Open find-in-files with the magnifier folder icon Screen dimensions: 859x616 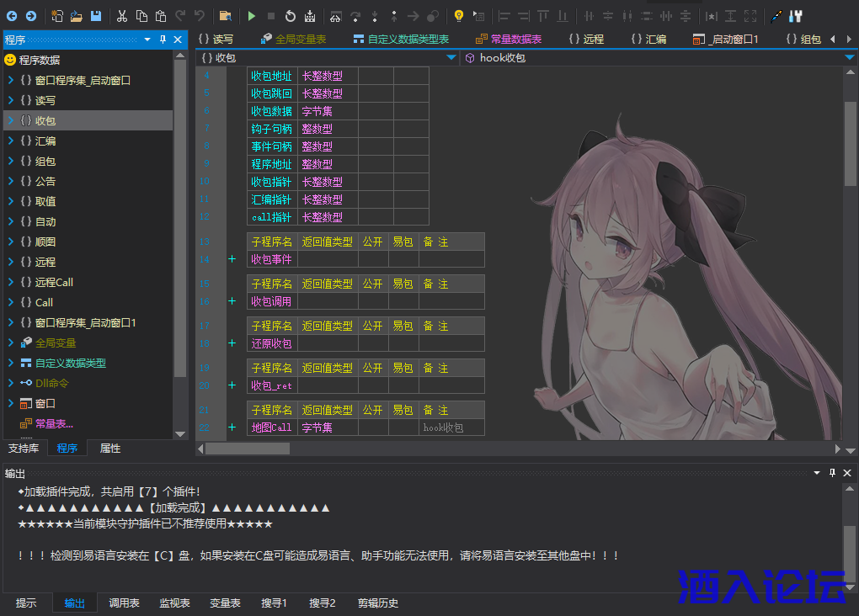coord(225,15)
